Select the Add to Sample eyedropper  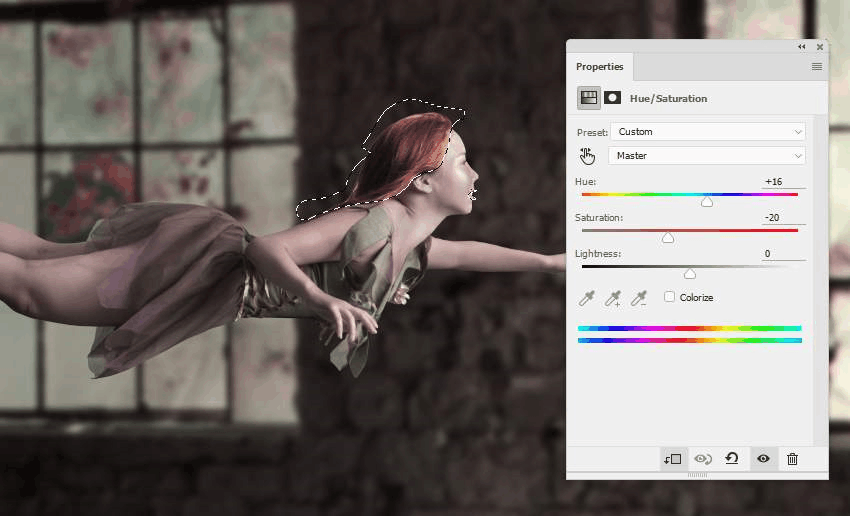613,298
